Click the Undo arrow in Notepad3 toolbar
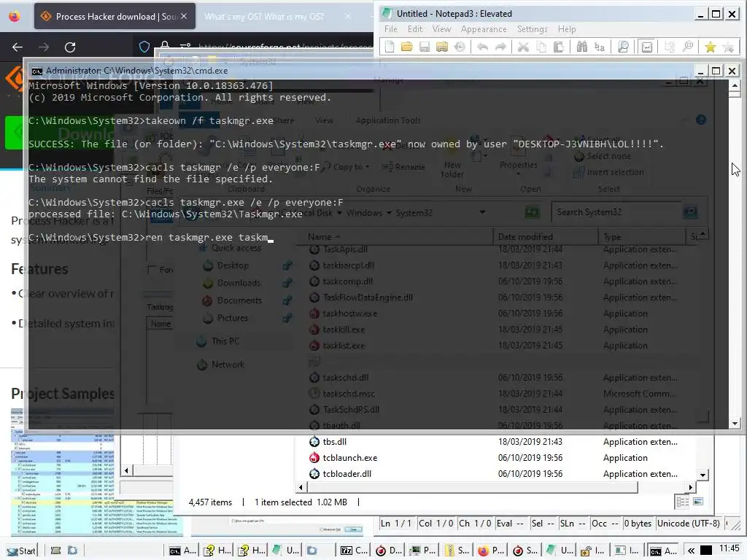 483,47
